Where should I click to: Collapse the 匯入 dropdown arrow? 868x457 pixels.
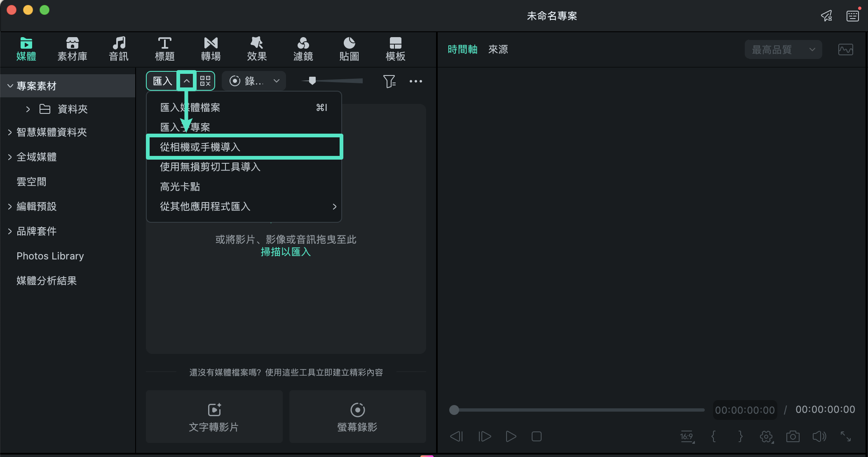tap(186, 81)
